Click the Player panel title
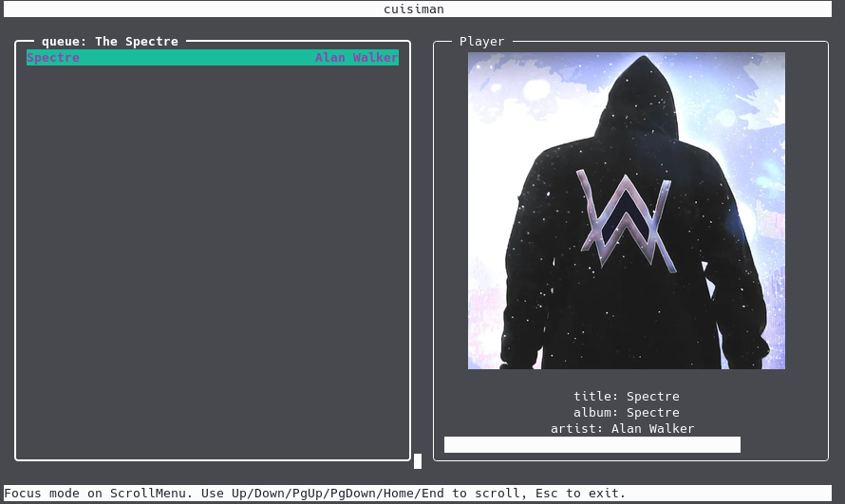 481,42
